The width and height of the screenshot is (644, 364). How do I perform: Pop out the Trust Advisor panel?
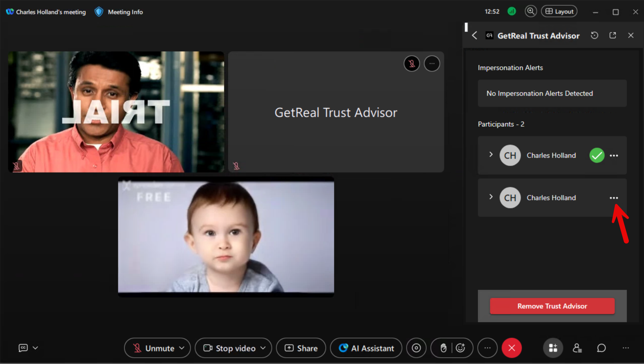pyautogui.click(x=613, y=36)
